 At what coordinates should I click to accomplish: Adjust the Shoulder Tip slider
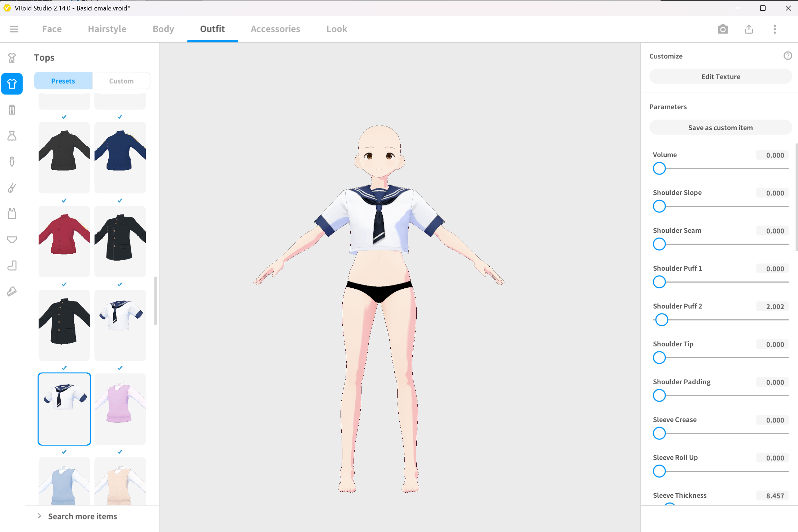click(659, 358)
